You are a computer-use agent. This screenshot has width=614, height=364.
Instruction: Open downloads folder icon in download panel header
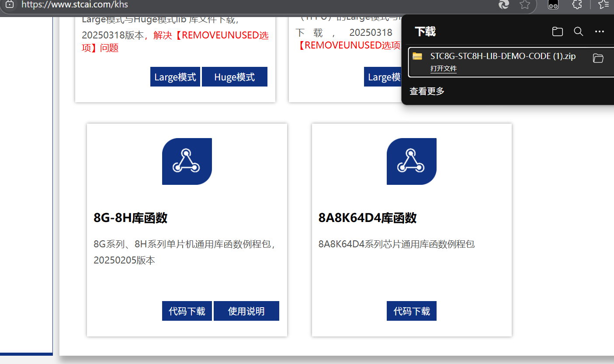pos(557,31)
